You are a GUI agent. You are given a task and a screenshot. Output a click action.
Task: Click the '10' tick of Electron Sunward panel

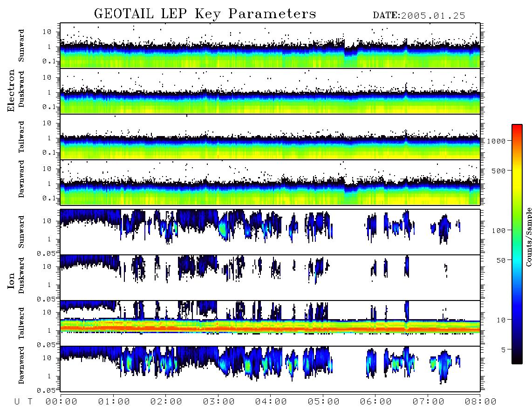(x=47, y=32)
